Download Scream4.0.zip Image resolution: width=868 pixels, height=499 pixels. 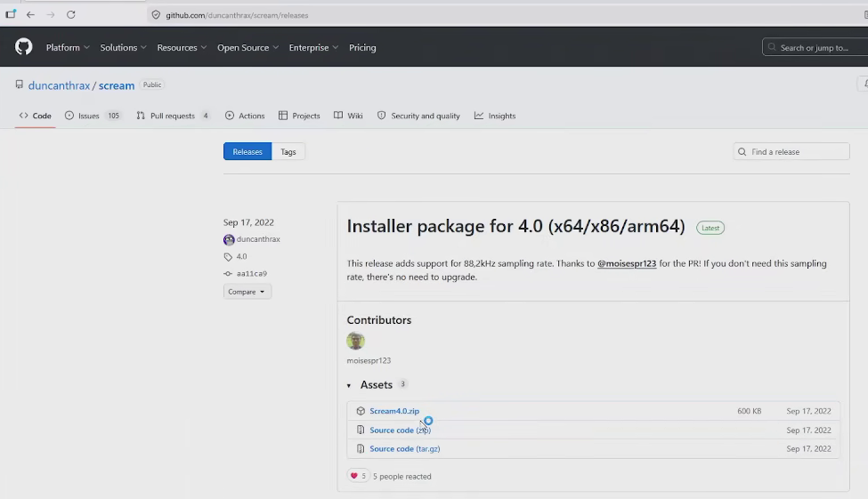tap(394, 411)
